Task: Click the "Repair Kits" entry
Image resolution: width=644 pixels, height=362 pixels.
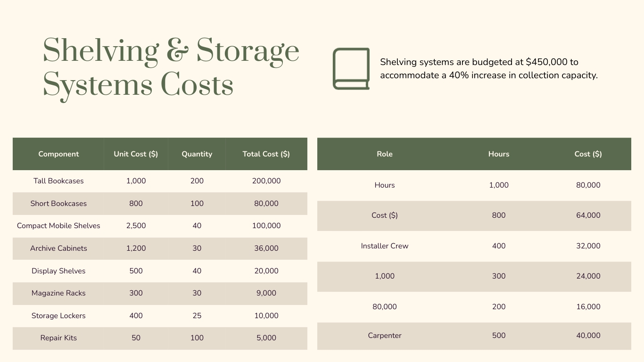Action: (x=58, y=338)
